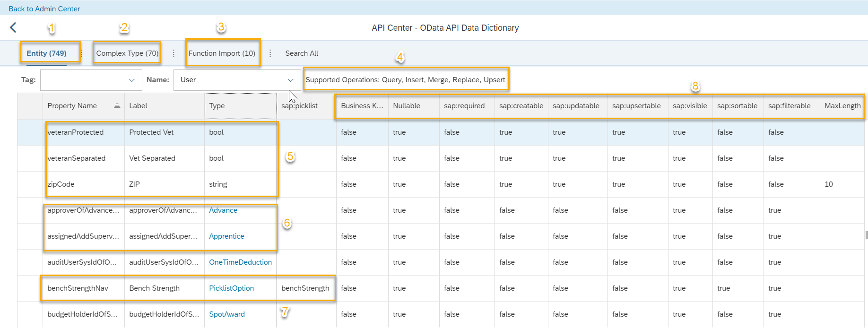Select the auditUserSysIdOfO property name cell

(84, 262)
